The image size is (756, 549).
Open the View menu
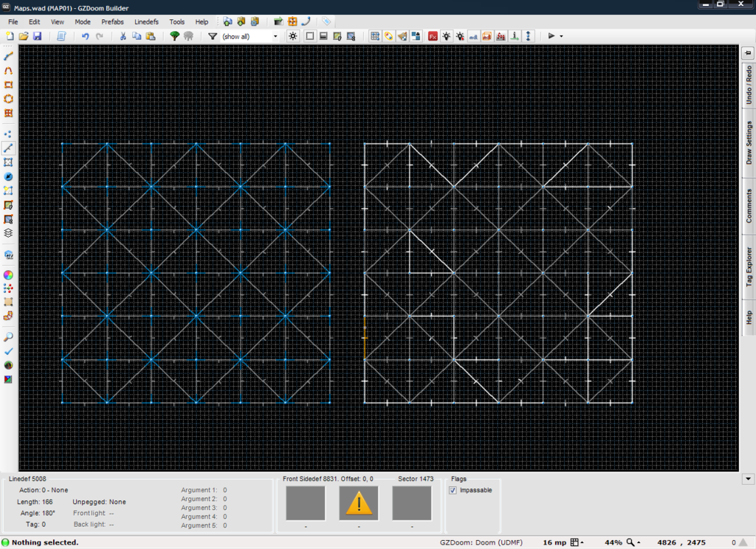[x=58, y=21]
